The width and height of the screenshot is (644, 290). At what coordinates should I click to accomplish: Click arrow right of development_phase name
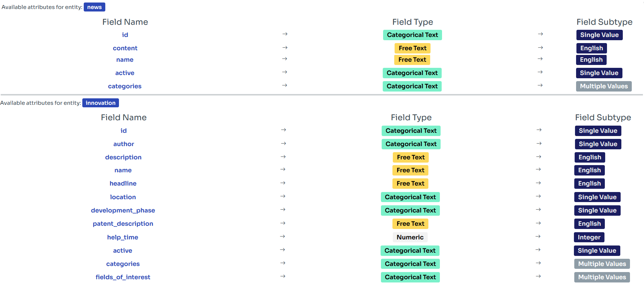click(283, 210)
